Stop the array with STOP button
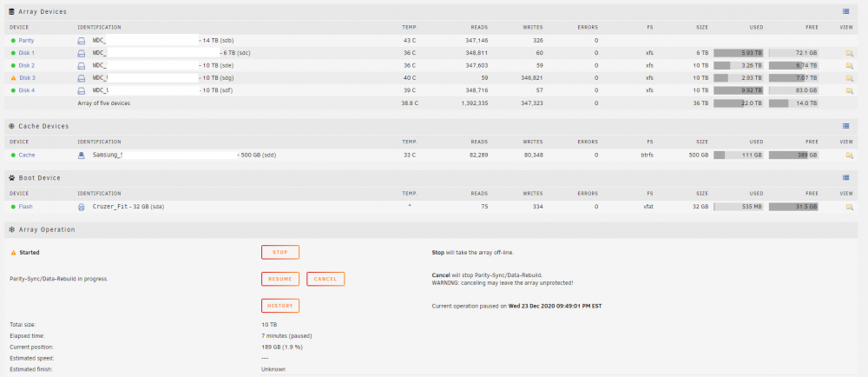868x377 pixels. click(x=280, y=253)
